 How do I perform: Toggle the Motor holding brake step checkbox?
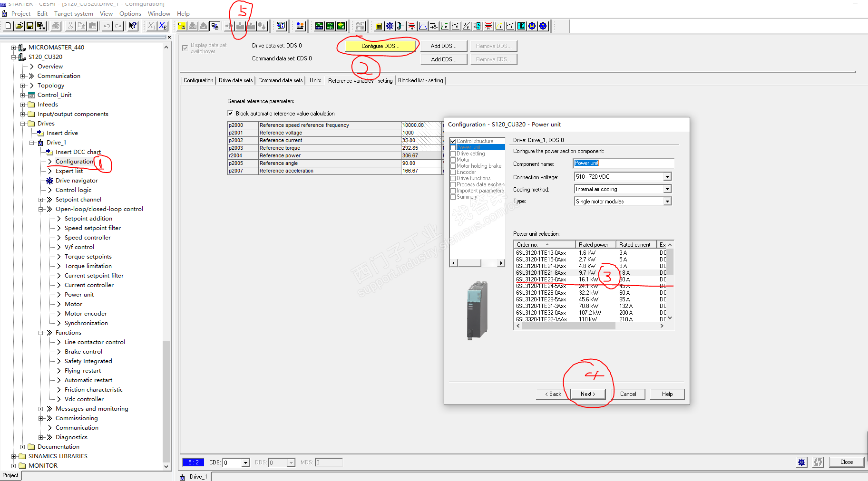point(453,166)
